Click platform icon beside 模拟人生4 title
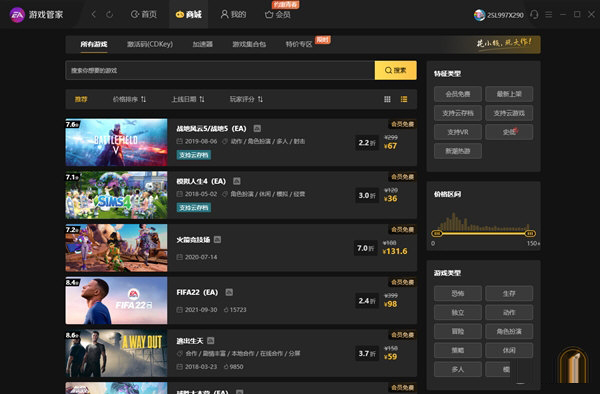This screenshot has height=394, width=600. pos(237,181)
